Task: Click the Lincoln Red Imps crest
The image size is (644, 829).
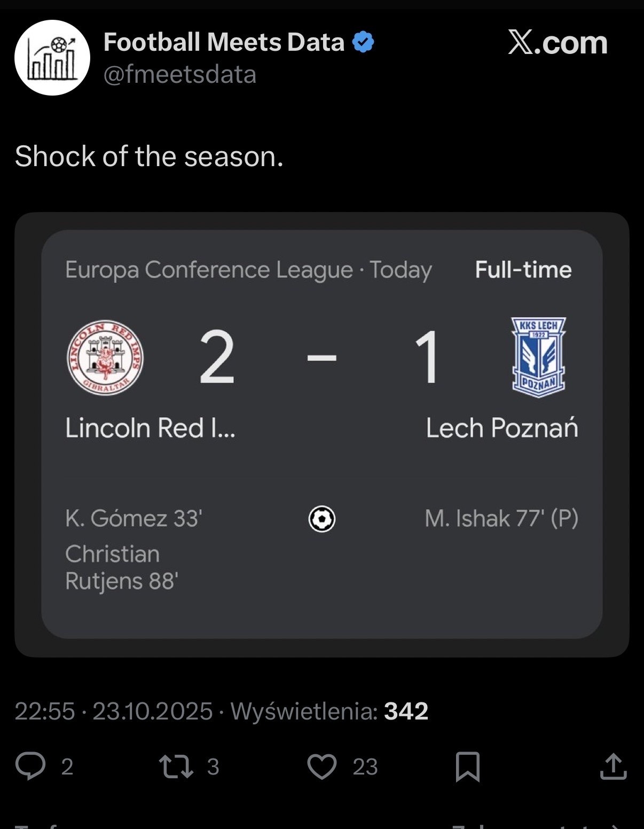Action: (x=105, y=357)
